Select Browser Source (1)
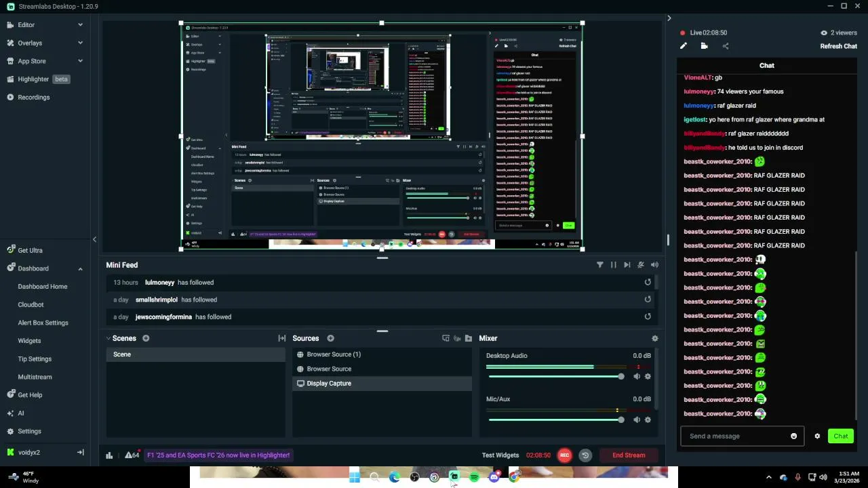The height and width of the screenshot is (488, 868). pos(382,354)
